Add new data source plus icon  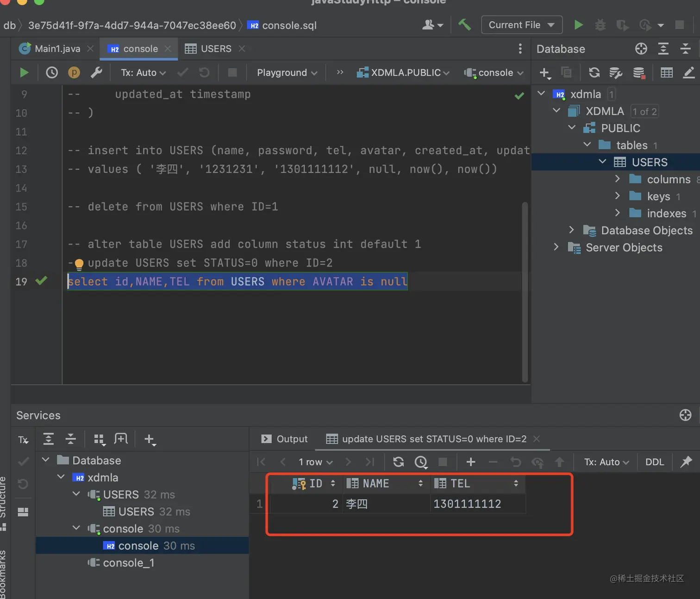pos(545,73)
